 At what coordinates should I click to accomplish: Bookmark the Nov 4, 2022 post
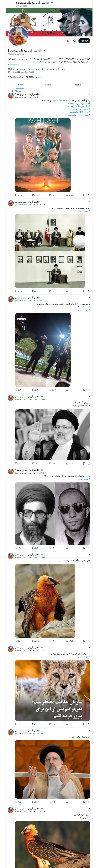tap(84, 291)
